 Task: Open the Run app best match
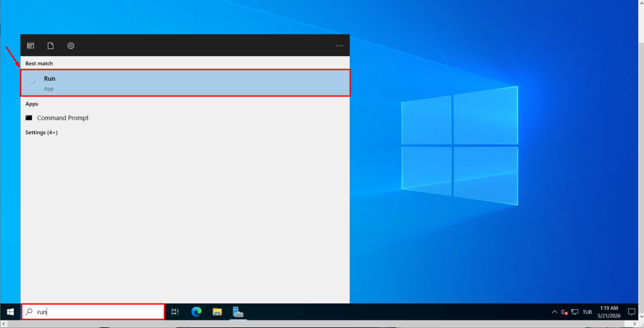(x=186, y=83)
